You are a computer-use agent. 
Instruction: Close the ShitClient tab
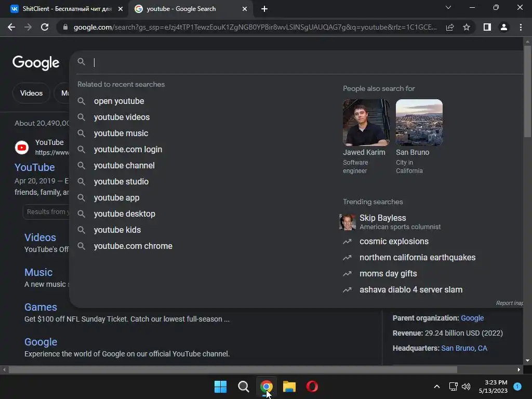pyautogui.click(x=121, y=9)
